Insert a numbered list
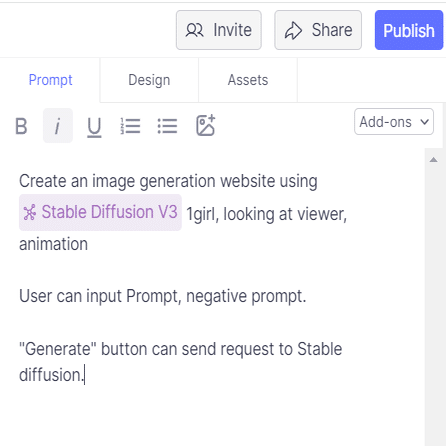This screenshot has width=446, height=446. pos(130,126)
